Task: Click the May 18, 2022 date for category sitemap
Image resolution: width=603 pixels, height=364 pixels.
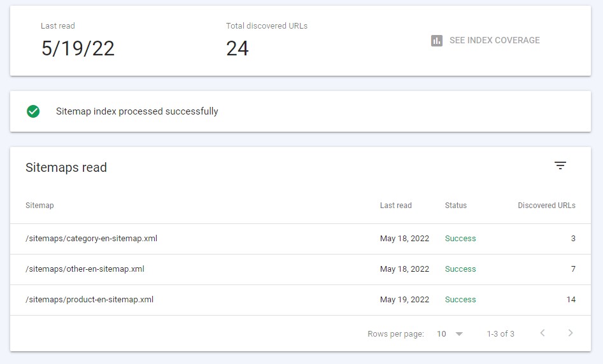Action: [x=404, y=239]
